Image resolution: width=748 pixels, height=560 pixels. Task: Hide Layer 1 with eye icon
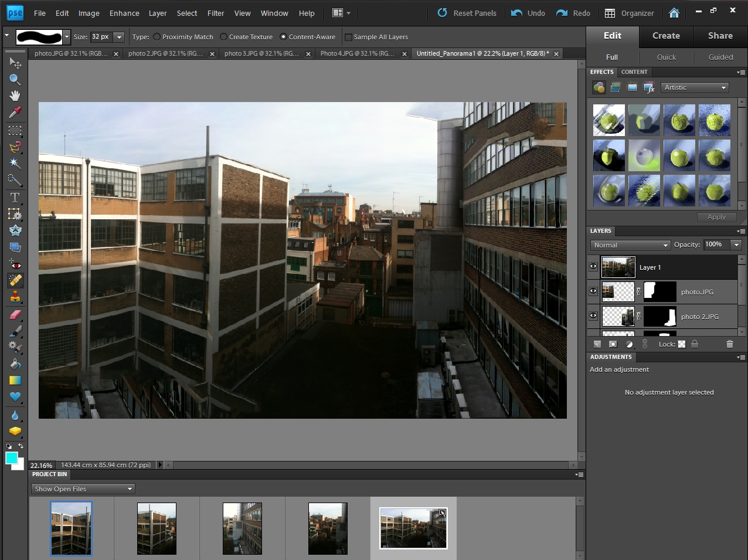593,267
